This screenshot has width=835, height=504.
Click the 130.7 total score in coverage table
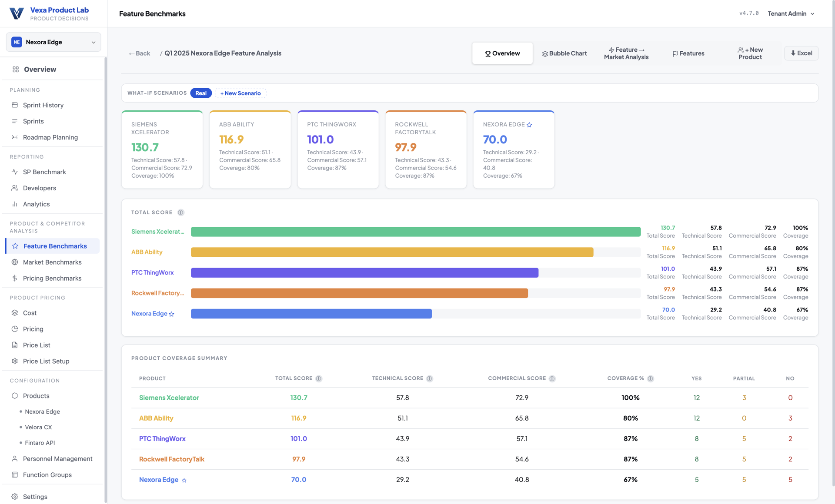(x=299, y=398)
